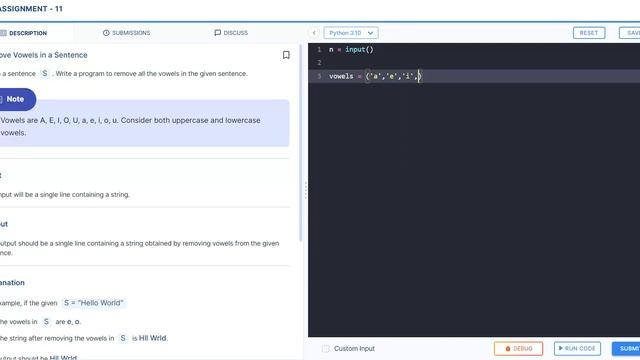Submit the code with the Submit button
The image size is (640, 360).
[x=627, y=349]
